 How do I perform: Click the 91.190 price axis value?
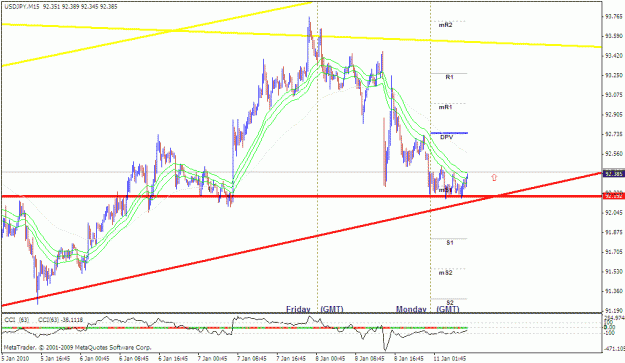tap(614, 310)
